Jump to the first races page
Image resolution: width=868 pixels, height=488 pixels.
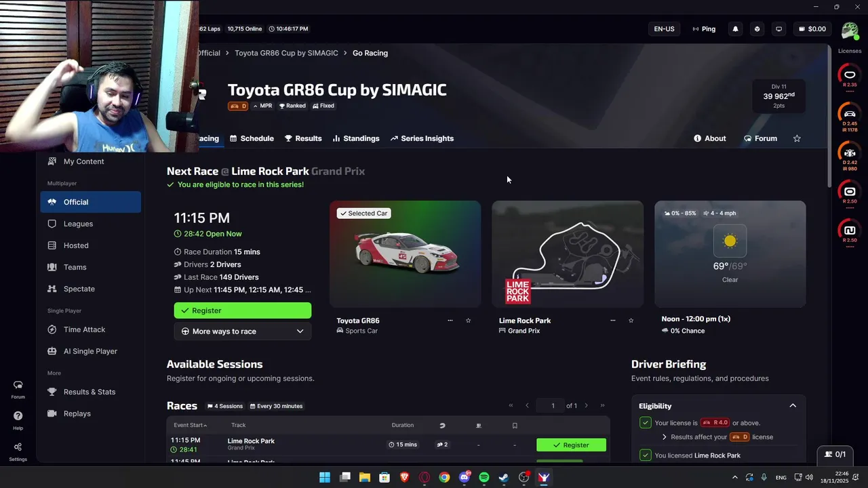(511, 406)
